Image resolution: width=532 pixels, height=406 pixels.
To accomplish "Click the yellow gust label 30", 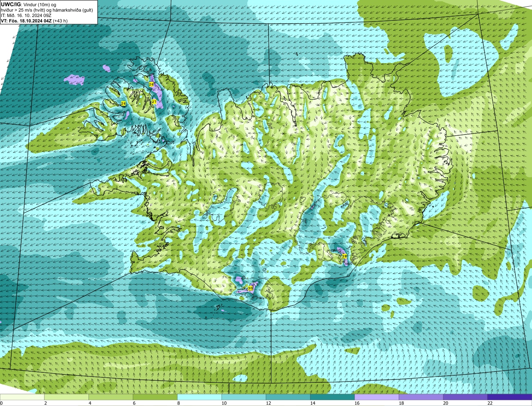I will click(250, 288).
